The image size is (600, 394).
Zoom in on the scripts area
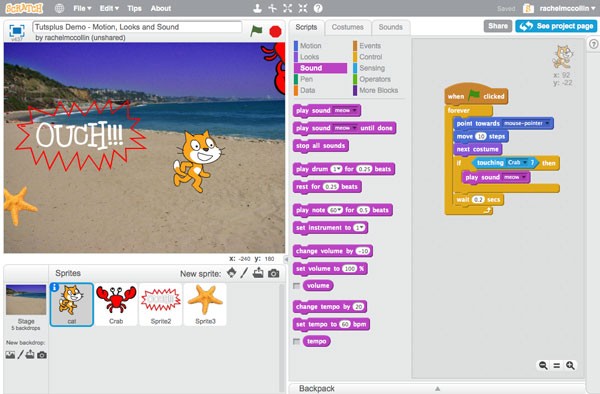coord(570,365)
